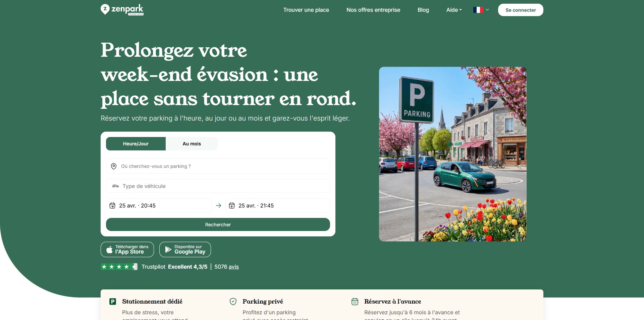Click the Zenpark logo
This screenshot has height=320, width=644.
coord(122,9)
